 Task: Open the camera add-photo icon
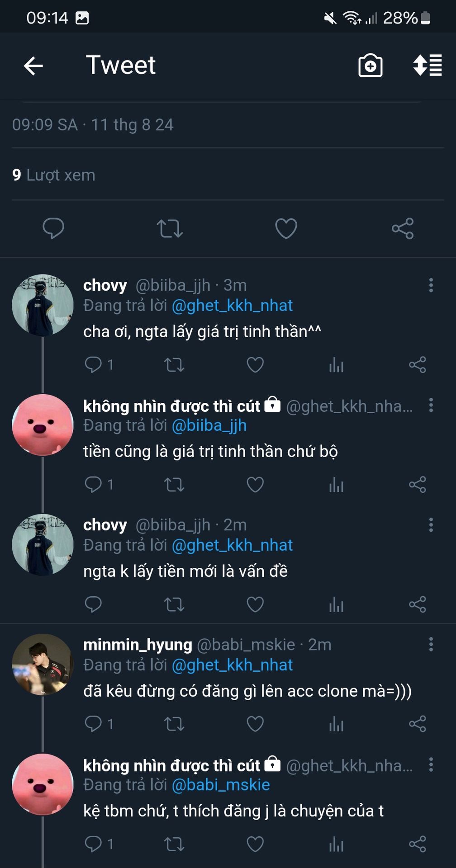pos(370,66)
